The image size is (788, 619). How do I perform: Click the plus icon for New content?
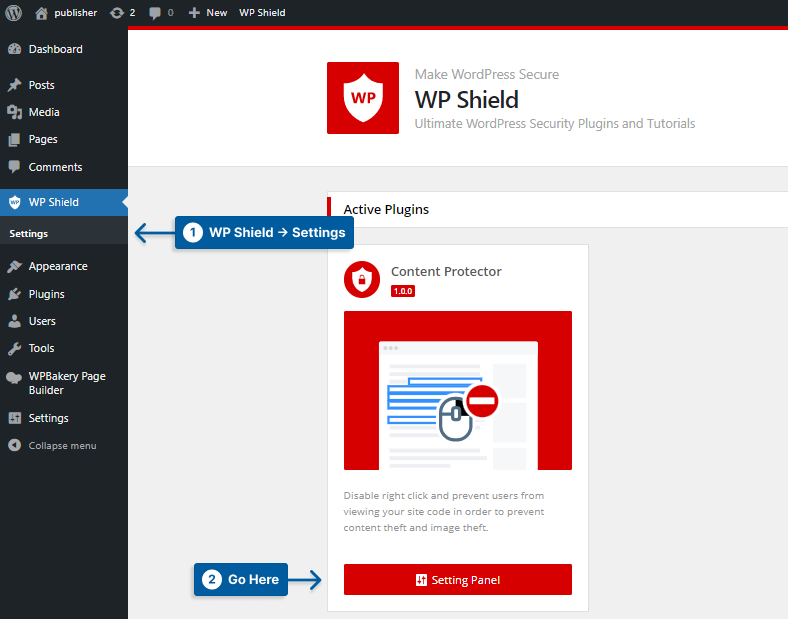pyautogui.click(x=194, y=13)
